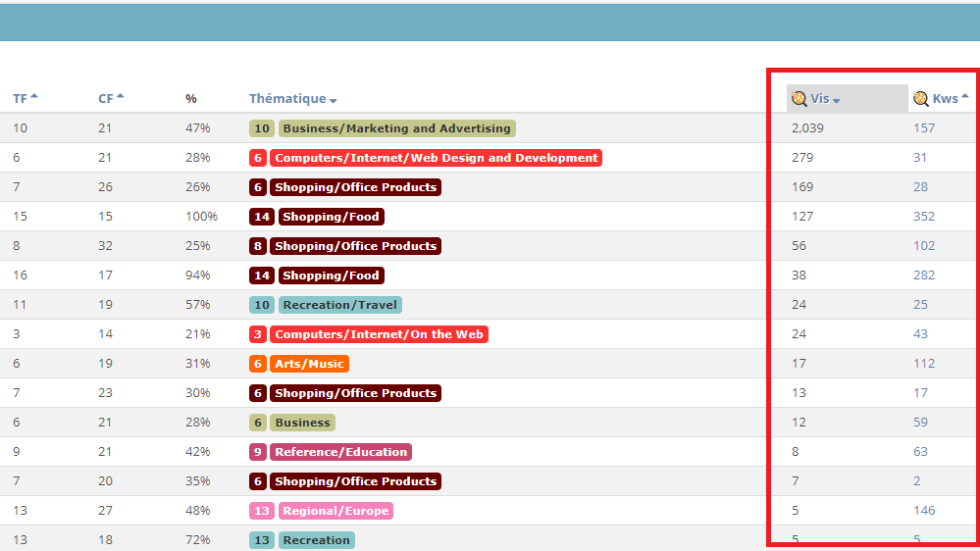This screenshot has width=980, height=551.
Task: Select the Recreation tag in 72% row
Action: [316, 540]
